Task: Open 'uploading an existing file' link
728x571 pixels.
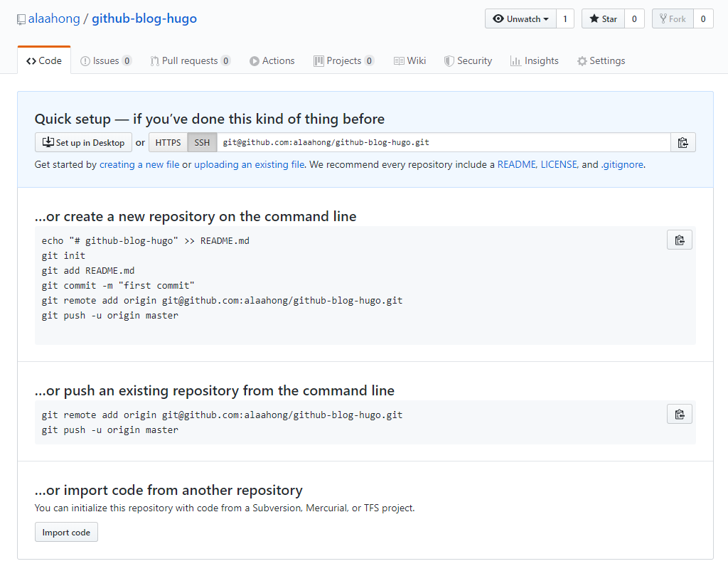Action: pyautogui.click(x=250, y=165)
